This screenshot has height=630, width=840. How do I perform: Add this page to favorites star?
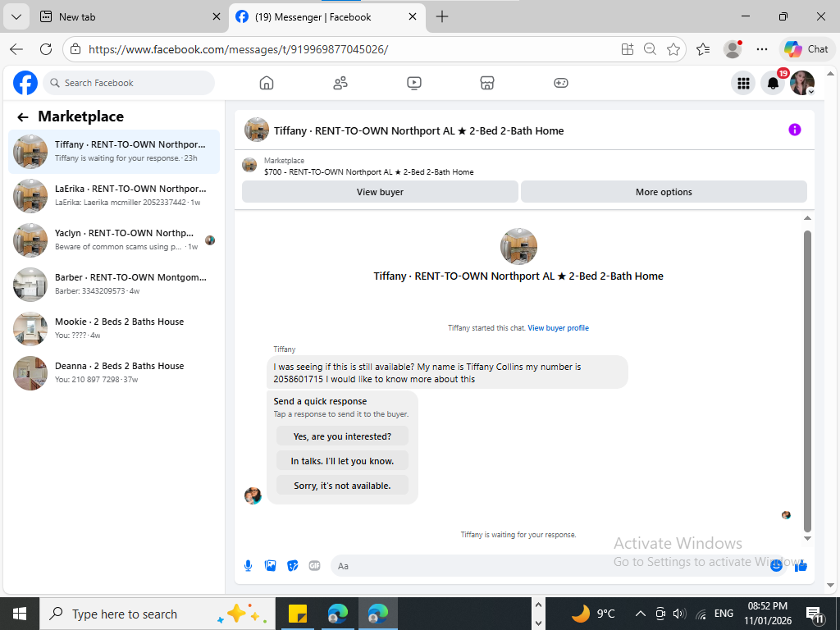coord(673,49)
